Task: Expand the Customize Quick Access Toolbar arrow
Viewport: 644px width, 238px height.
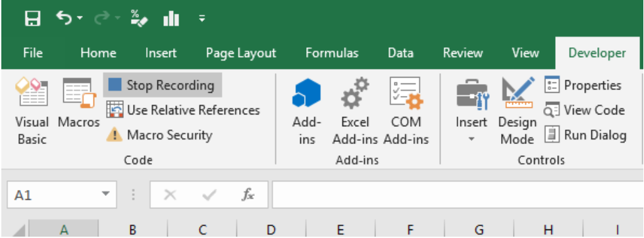Action: (201, 18)
